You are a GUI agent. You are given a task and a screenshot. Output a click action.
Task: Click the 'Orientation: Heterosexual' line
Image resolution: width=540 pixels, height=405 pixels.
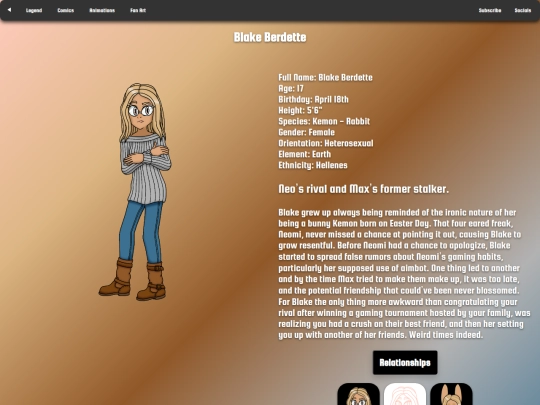pyautogui.click(x=326, y=143)
